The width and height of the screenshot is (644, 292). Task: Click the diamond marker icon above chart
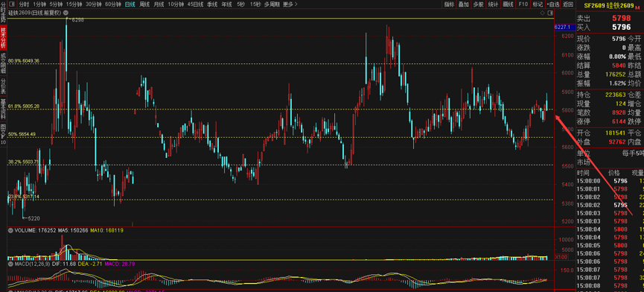pos(543,13)
